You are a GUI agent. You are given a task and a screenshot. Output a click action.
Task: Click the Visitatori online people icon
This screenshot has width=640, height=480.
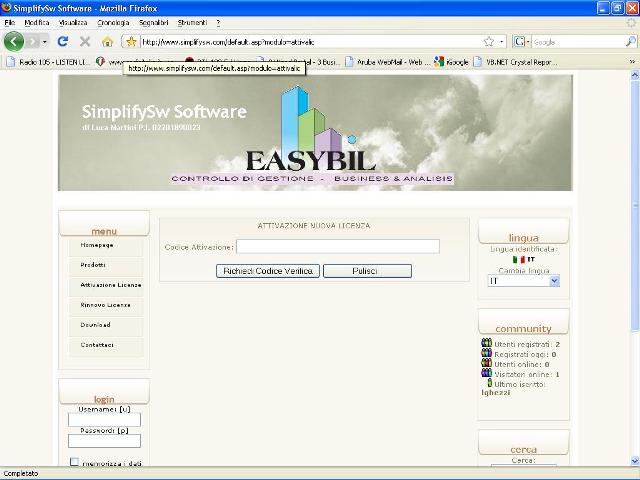pyautogui.click(x=487, y=373)
